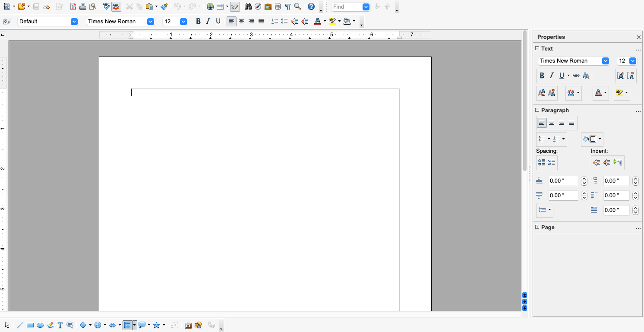The height and width of the screenshot is (332, 644).
Task: Click the Zoom magnifier icon
Action: [x=297, y=6]
